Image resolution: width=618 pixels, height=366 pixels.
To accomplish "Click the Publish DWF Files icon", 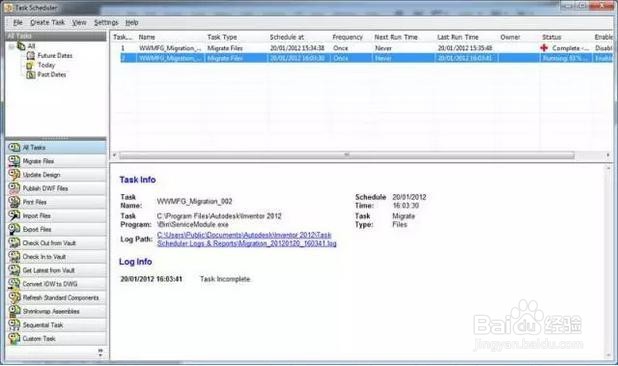I will pyautogui.click(x=14, y=188).
